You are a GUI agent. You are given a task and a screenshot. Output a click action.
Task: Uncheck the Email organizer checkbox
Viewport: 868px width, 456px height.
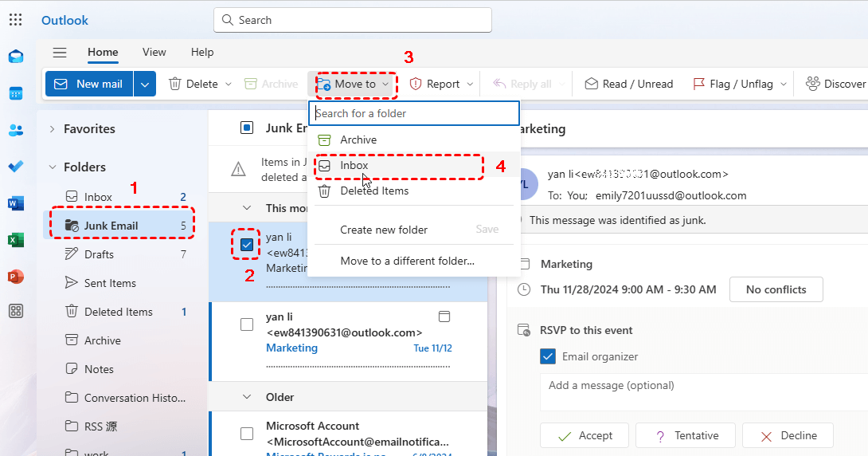548,356
